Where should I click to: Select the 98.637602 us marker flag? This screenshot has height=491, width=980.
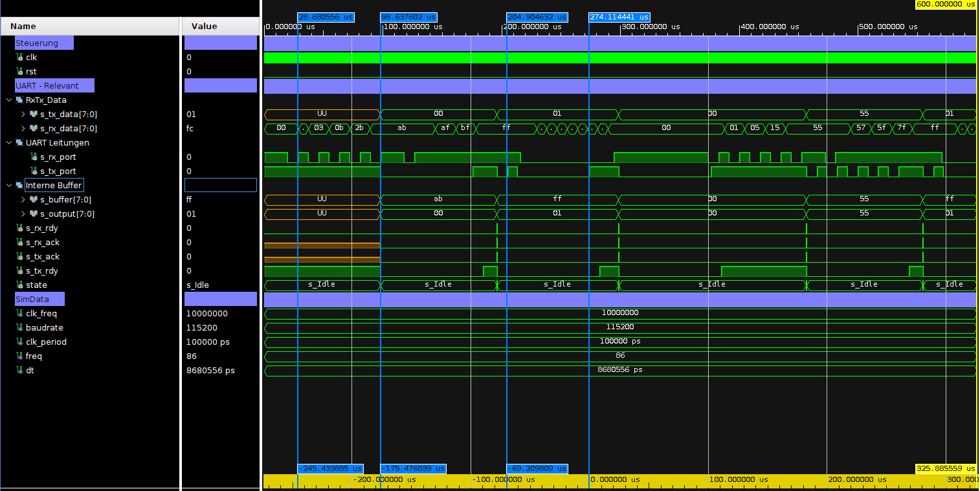tap(409, 17)
